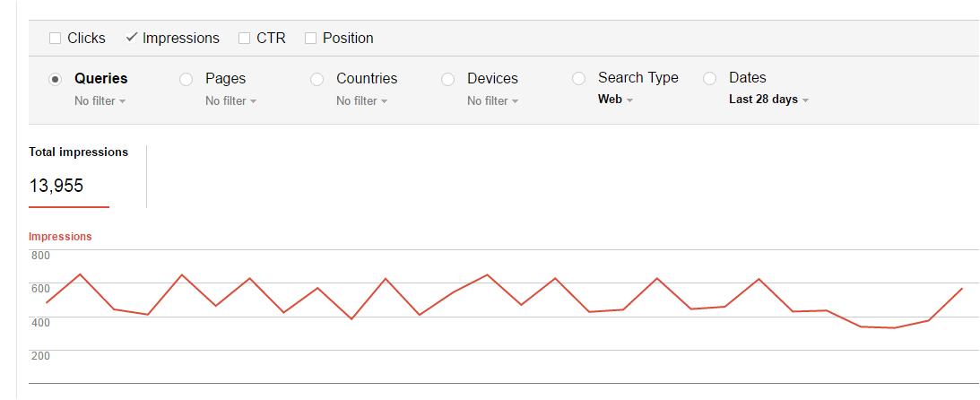This screenshot has height=400, width=980.
Task: Choose the Countries radio option
Action: click(317, 79)
